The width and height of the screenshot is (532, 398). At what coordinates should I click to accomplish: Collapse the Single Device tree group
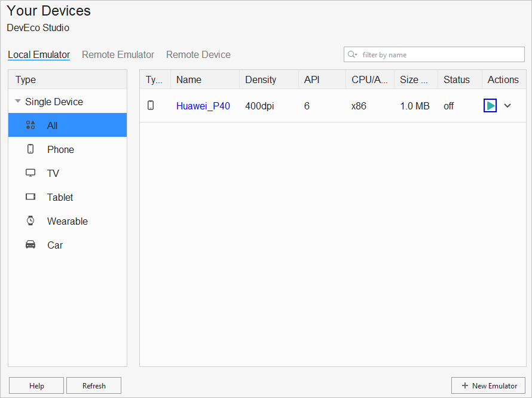(18, 102)
